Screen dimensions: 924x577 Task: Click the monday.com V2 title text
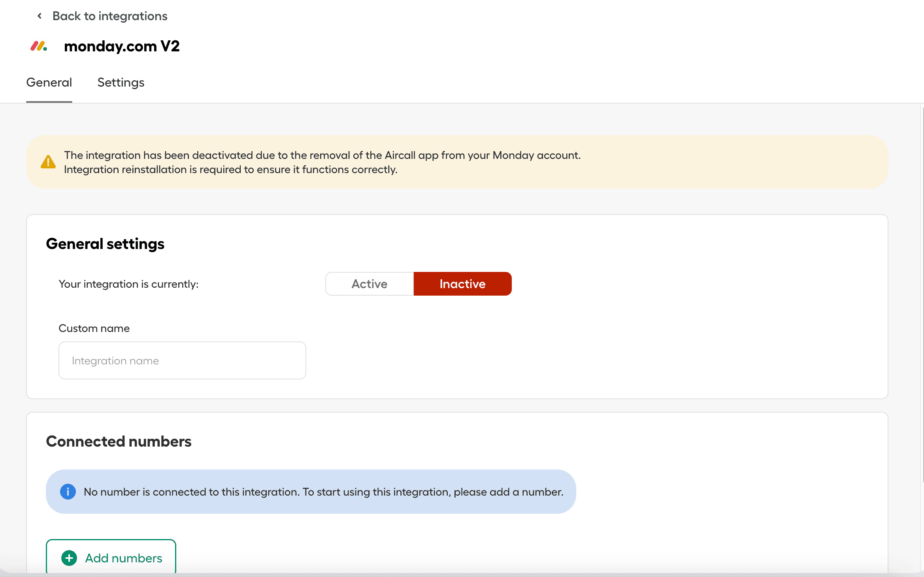(122, 46)
